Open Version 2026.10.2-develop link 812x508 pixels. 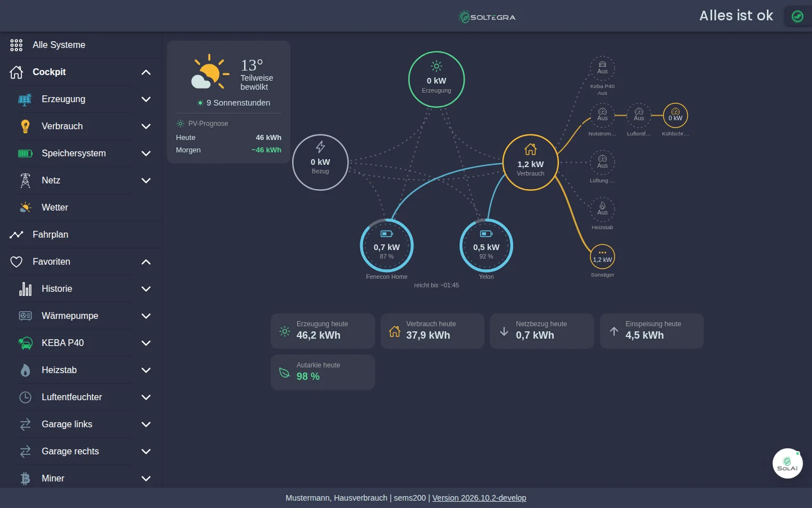tap(479, 498)
